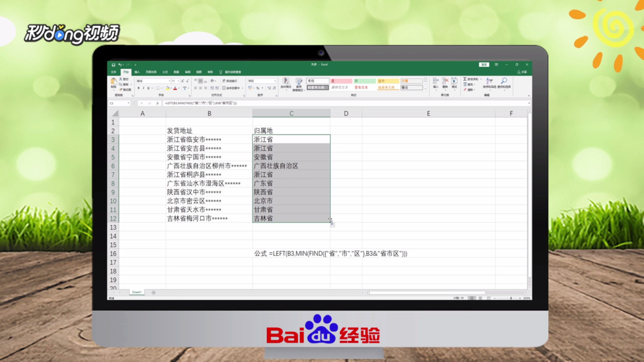Toggle wrap text option

click(230, 81)
